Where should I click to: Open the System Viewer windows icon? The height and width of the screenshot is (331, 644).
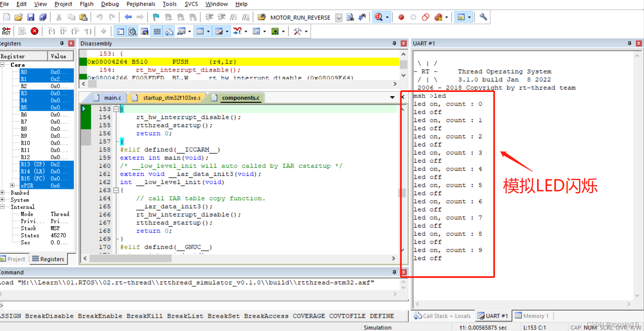(x=275, y=31)
